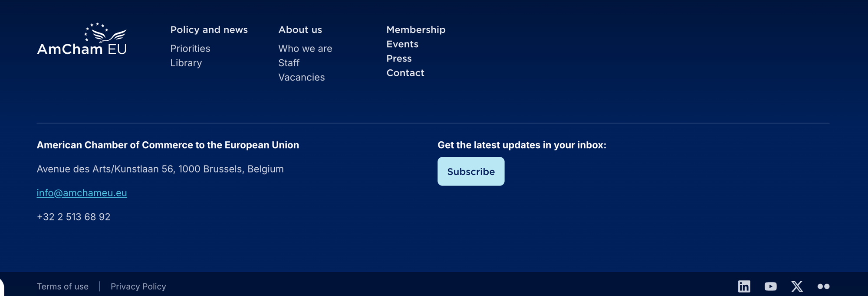Click the AmCham EU logo
The image size is (868, 296).
coord(82,39)
